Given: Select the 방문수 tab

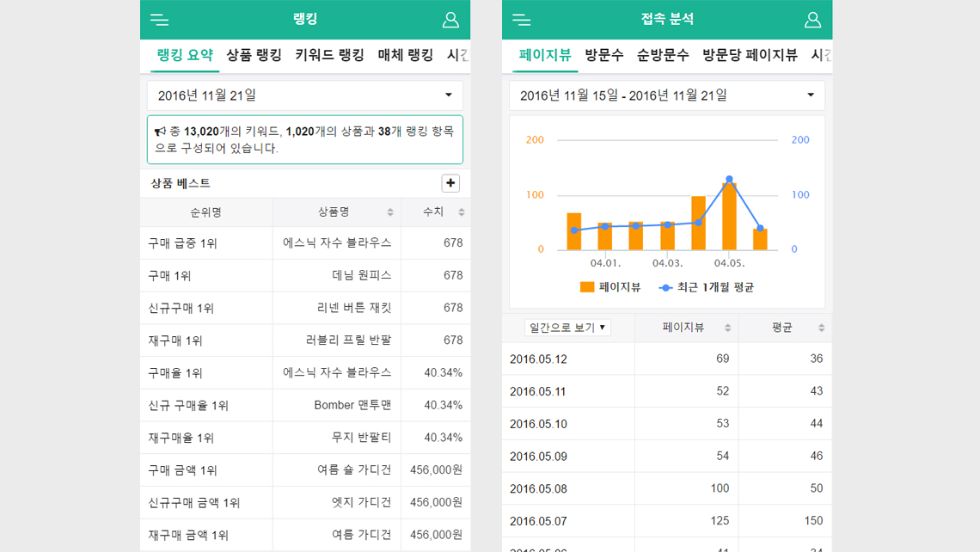Looking at the screenshot, I should pos(603,55).
